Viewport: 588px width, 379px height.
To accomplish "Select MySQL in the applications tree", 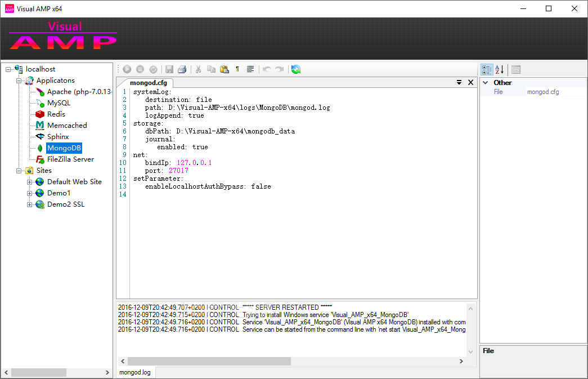I will (59, 103).
